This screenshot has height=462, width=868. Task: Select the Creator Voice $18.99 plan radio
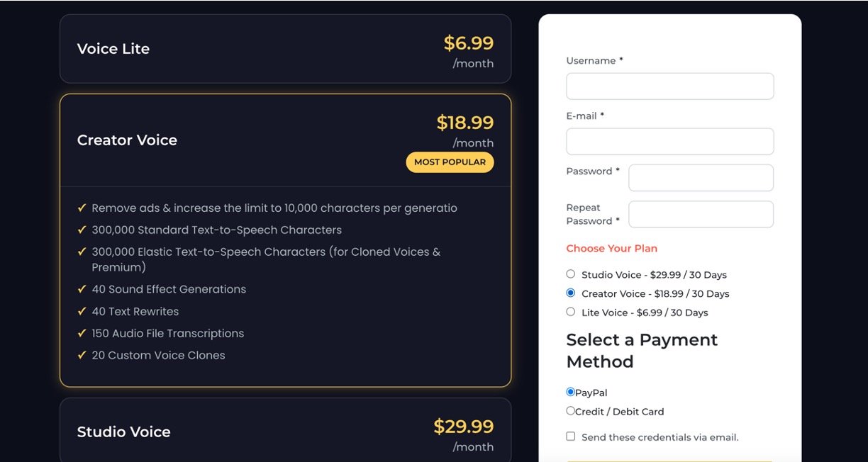[x=571, y=293]
